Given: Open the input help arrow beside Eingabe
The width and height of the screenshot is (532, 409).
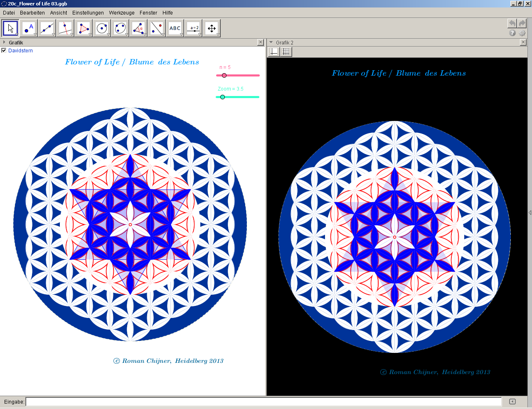Looking at the screenshot, I should (512, 402).
